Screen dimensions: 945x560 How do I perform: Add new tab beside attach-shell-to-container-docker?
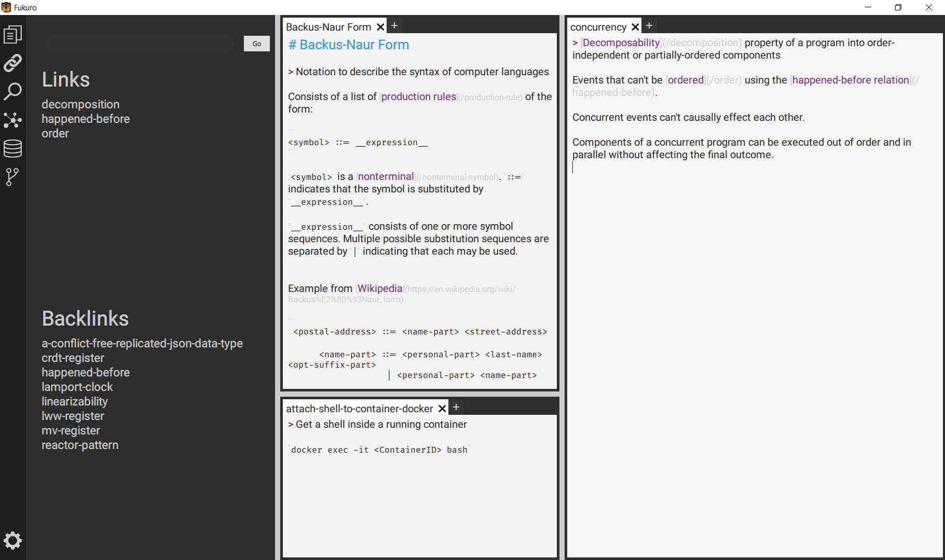[456, 408]
